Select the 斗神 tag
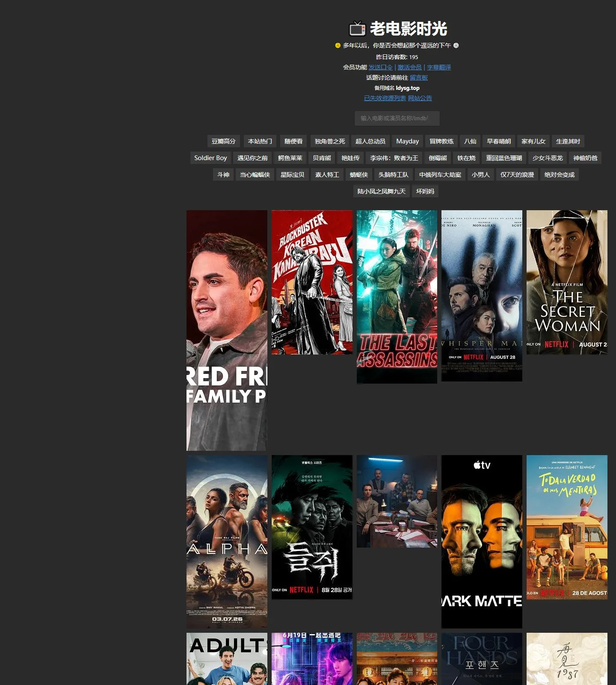The height and width of the screenshot is (685, 616). tap(223, 175)
